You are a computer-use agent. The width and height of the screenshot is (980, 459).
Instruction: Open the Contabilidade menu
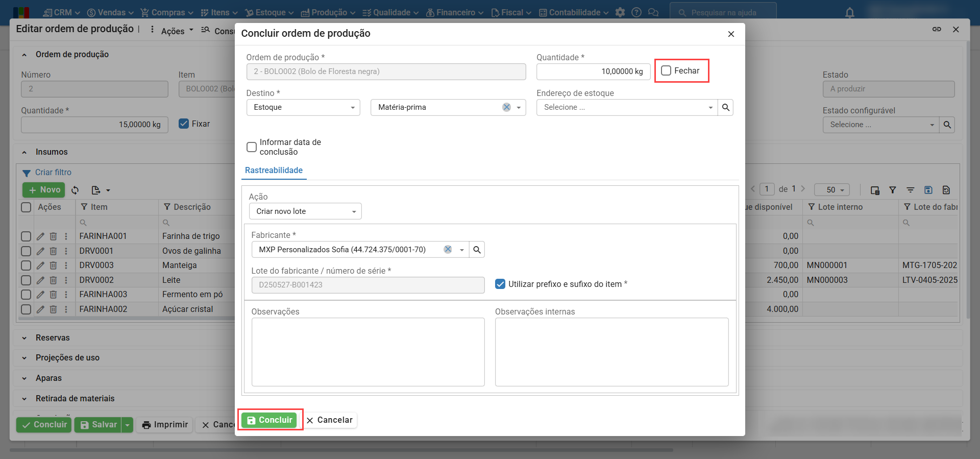574,12
